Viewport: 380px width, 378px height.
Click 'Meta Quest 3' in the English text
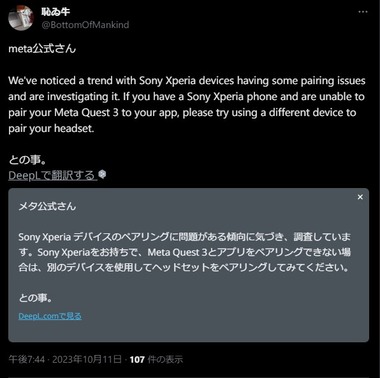[x=86, y=113]
